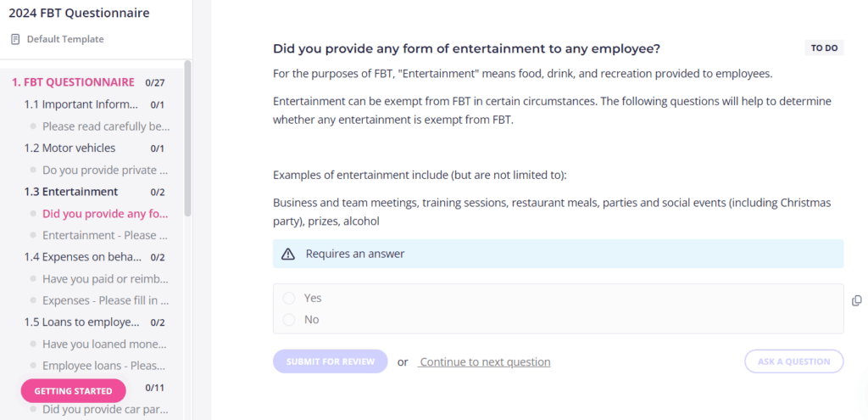Open section 1.1 Important Information
This screenshot has height=420, width=868.
coord(81,104)
